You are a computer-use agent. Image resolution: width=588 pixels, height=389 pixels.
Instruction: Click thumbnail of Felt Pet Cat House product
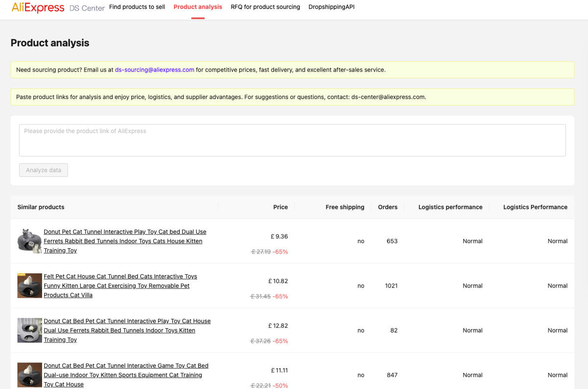pyautogui.click(x=29, y=285)
